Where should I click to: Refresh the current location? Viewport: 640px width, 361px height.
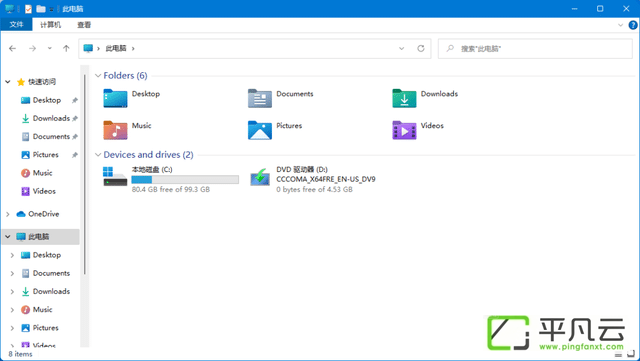(x=421, y=49)
